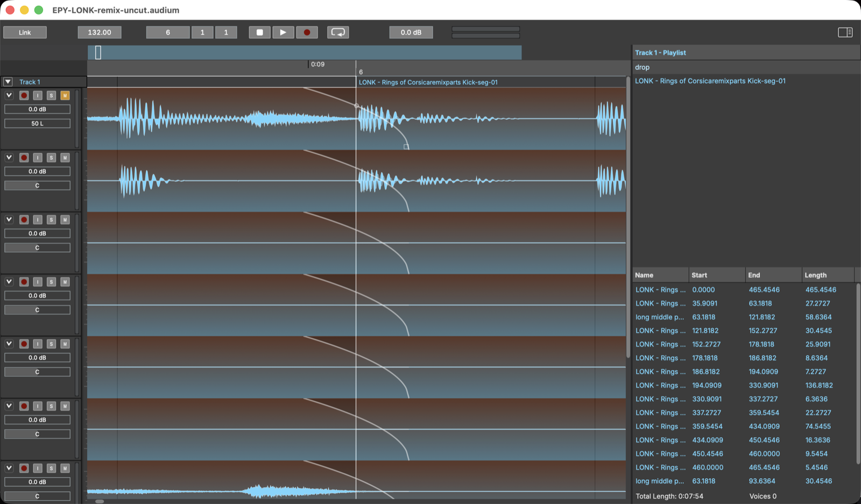Screen dimensions: 861x504
Task: Mute the seventh channel with M
Action: [x=65, y=468]
